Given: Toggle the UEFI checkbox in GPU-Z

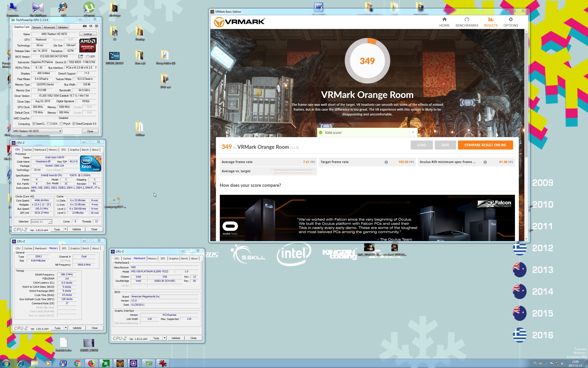Looking at the screenshot, I should (87, 57).
